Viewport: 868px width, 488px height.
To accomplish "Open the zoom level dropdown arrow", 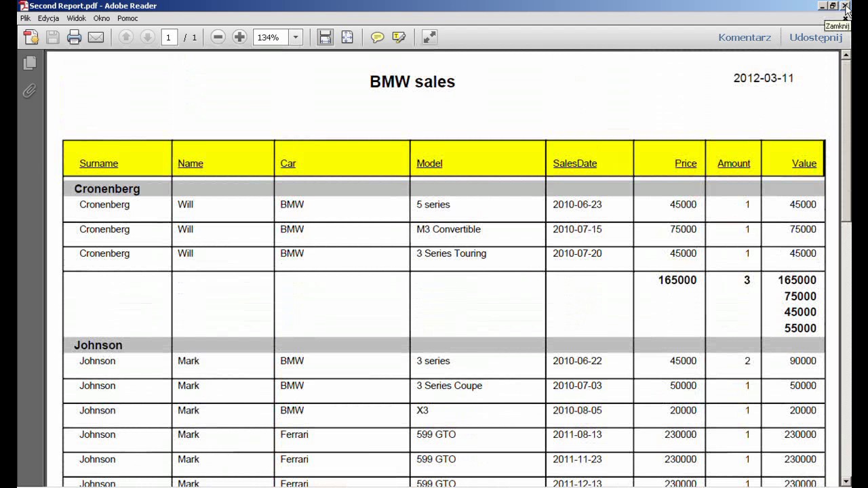I will click(296, 37).
